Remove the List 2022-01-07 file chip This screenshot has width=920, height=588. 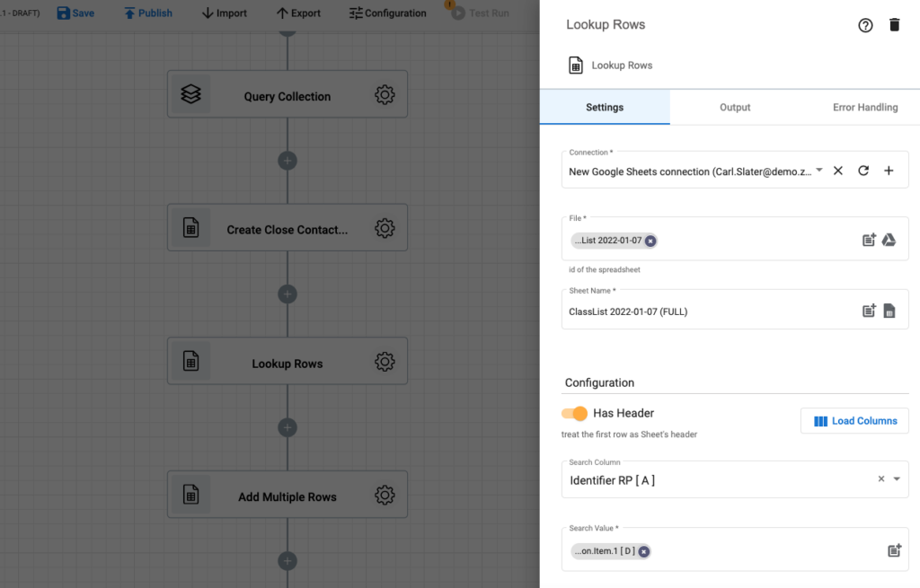pyautogui.click(x=650, y=241)
